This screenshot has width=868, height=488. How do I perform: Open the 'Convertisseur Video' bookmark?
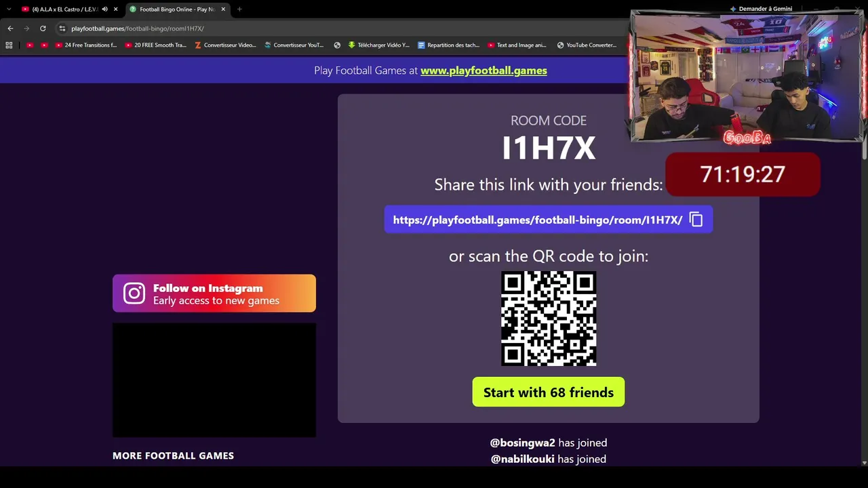coord(225,45)
